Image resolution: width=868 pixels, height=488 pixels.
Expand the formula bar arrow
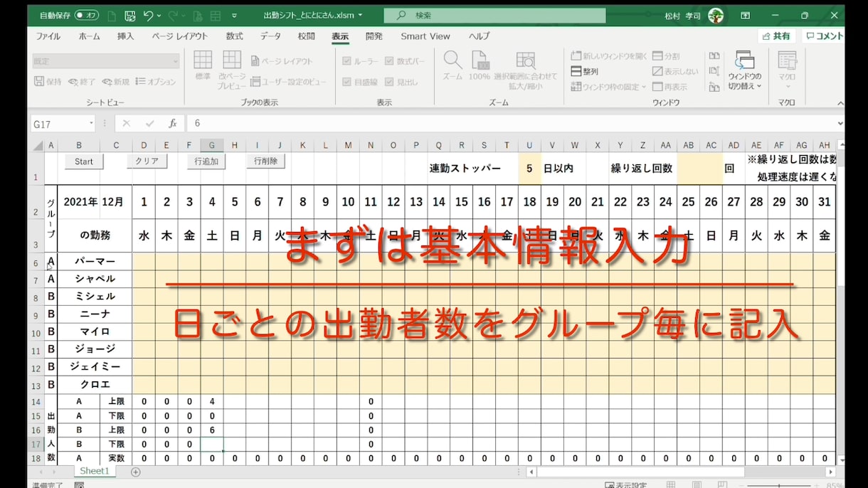[x=840, y=123]
